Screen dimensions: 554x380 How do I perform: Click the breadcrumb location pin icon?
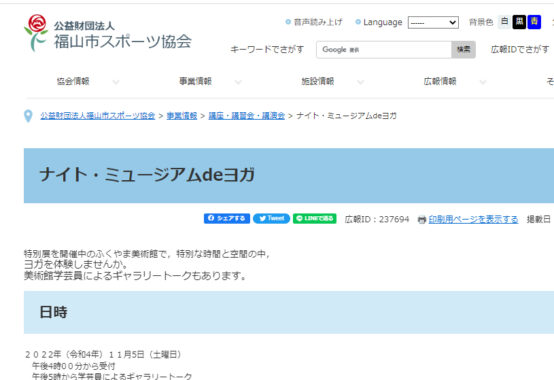(28, 116)
